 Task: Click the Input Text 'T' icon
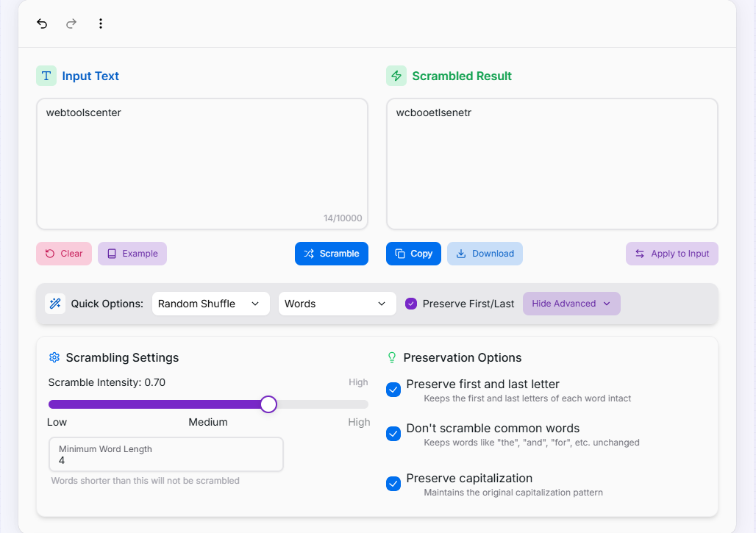(46, 76)
